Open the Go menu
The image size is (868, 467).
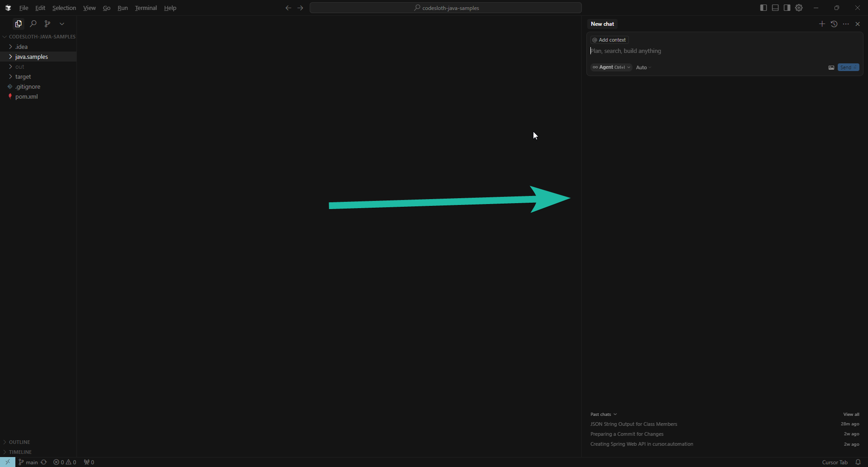click(107, 8)
